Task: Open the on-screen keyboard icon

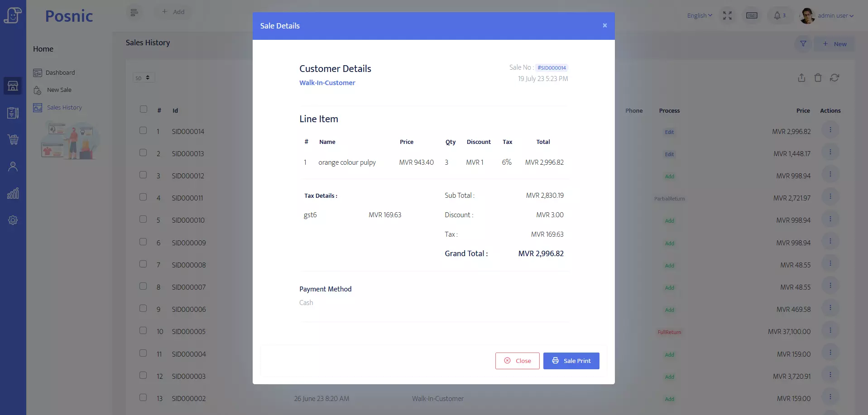Action: (752, 16)
